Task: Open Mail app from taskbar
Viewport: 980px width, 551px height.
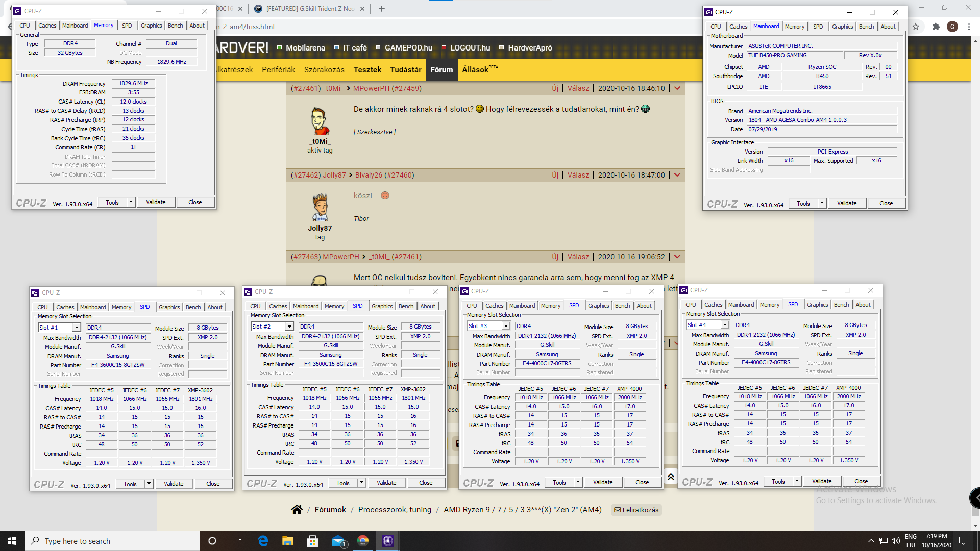Action: tap(338, 541)
